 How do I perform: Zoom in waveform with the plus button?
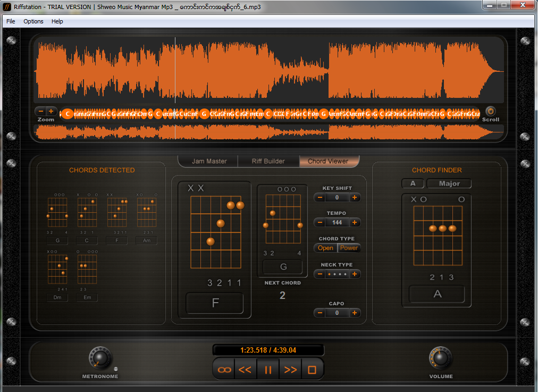click(x=51, y=111)
